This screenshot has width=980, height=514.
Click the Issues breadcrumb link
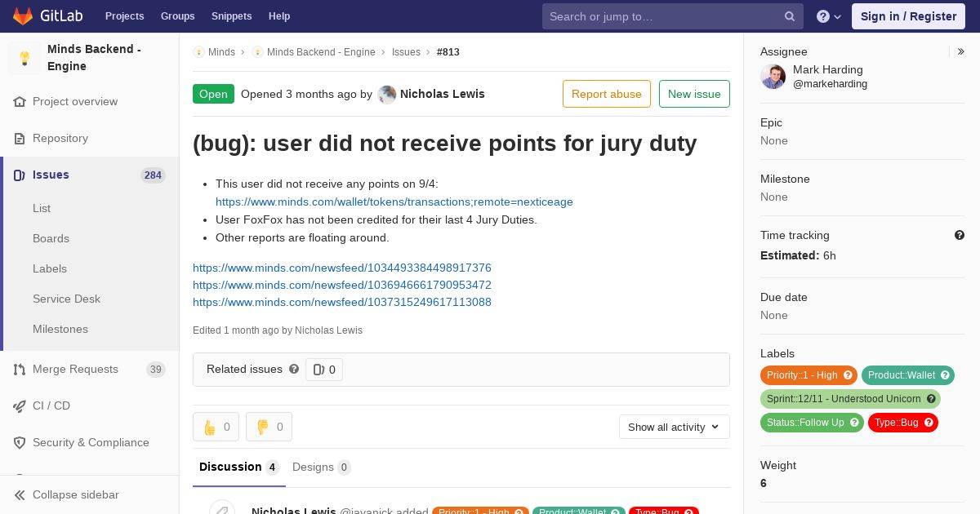point(406,52)
